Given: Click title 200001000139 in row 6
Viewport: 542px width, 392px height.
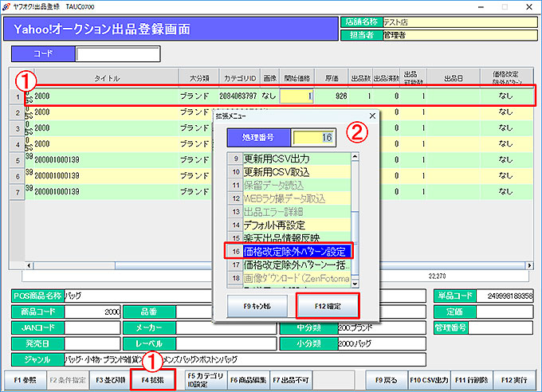Looking at the screenshot, I should pos(57,175).
